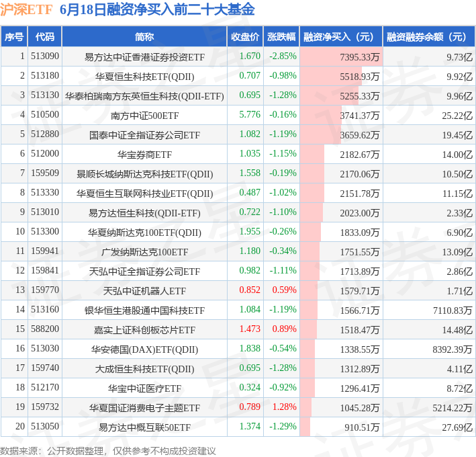Click 广发纳斯达克100ETF name

(144, 251)
